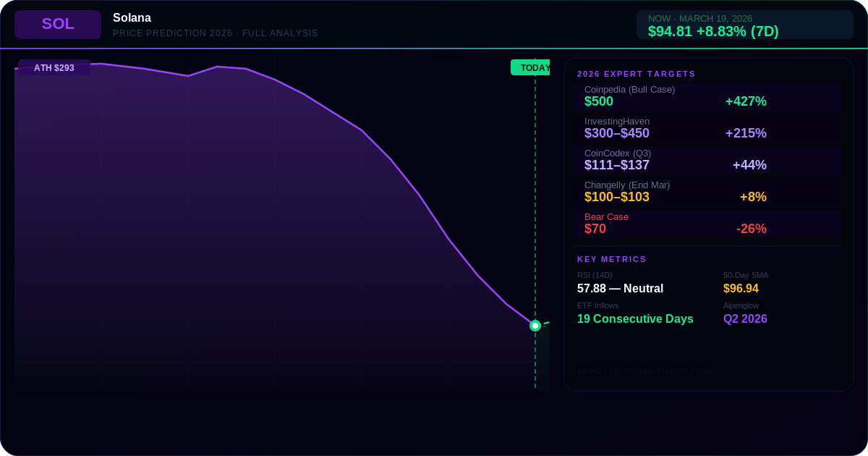868x456 pixels.
Task: Select the InvestingHaven $300–$450 target row
Action: click(707, 127)
